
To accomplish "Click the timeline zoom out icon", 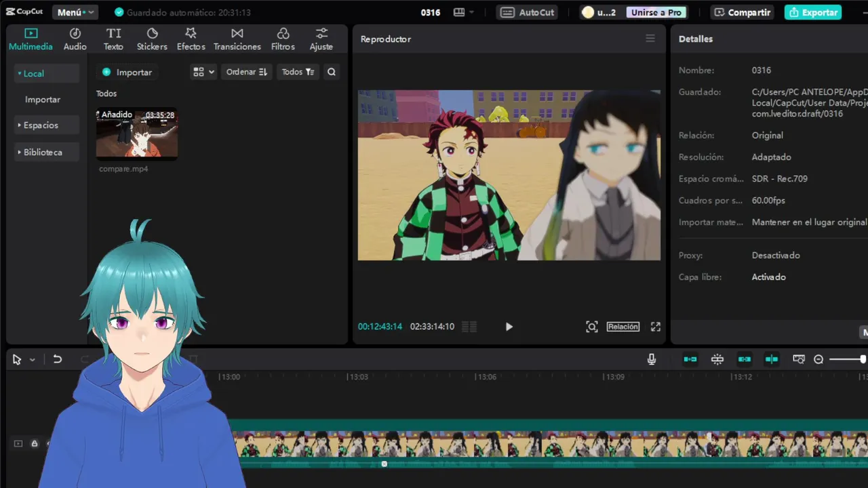I will coord(818,359).
